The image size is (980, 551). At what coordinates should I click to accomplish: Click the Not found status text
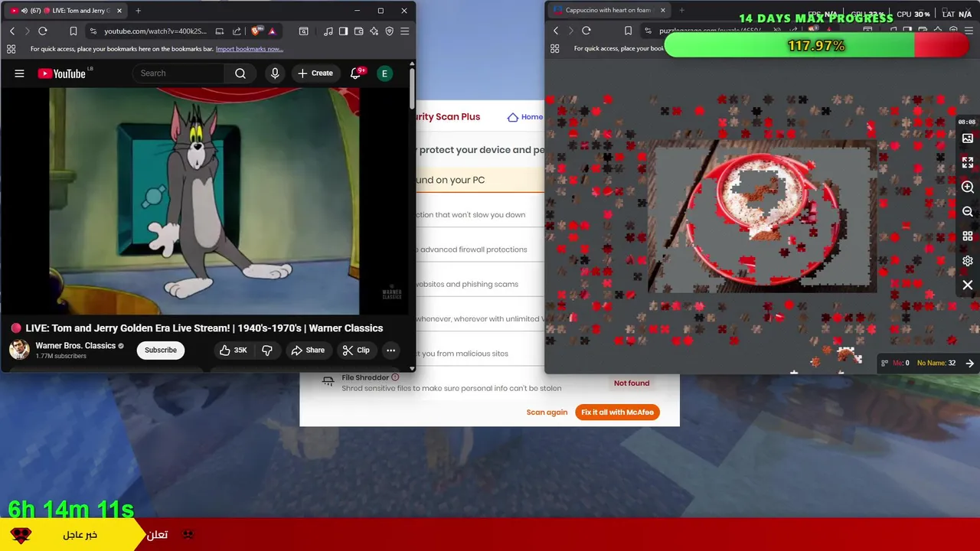coord(632,383)
